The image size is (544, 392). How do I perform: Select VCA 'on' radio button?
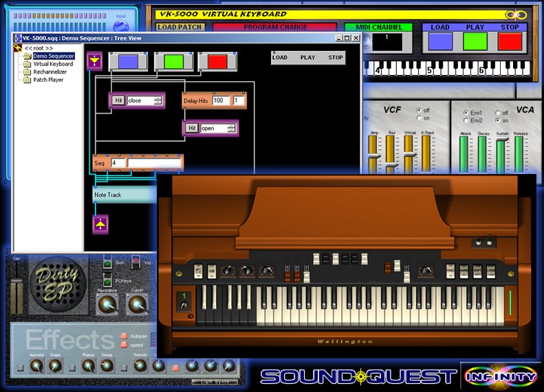[x=498, y=120]
